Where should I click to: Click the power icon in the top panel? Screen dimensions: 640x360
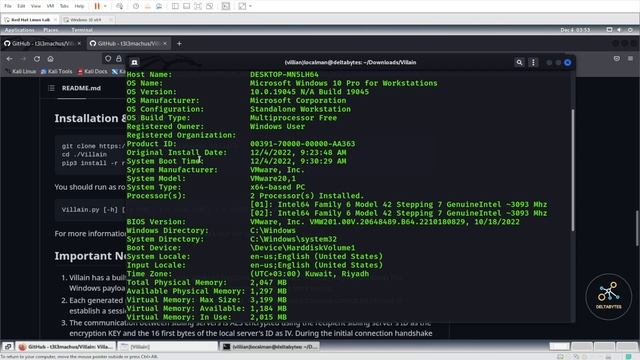coord(630,30)
